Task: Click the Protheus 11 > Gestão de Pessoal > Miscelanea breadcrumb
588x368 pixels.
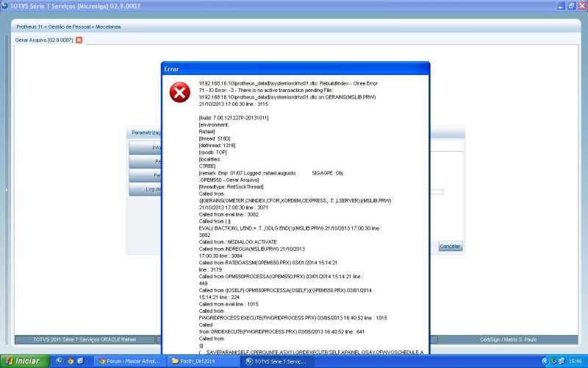Action: point(68,26)
